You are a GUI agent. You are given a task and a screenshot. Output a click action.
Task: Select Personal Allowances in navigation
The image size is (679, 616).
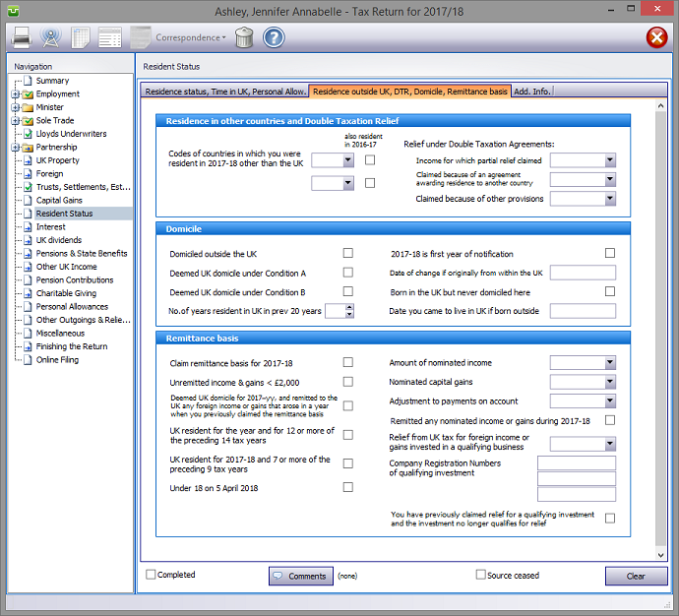click(x=72, y=307)
